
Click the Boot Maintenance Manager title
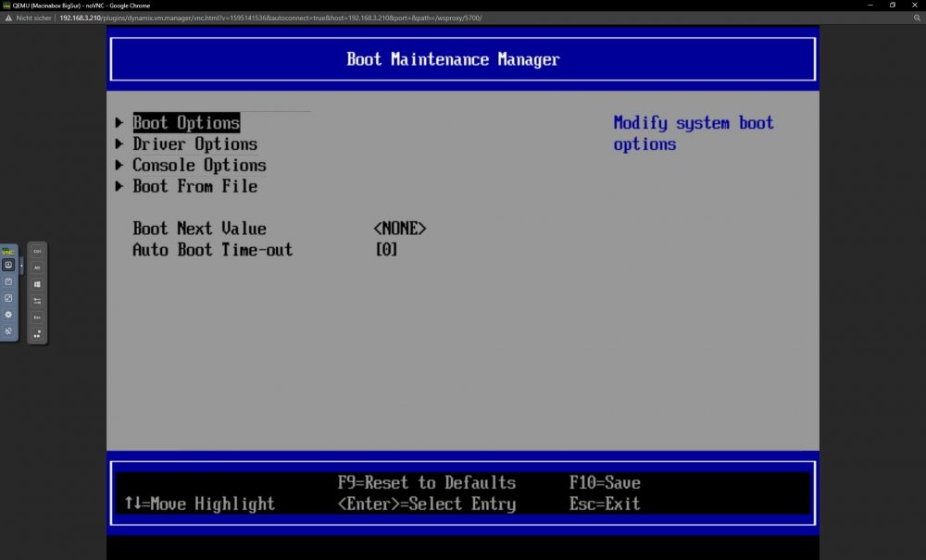[453, 59]
